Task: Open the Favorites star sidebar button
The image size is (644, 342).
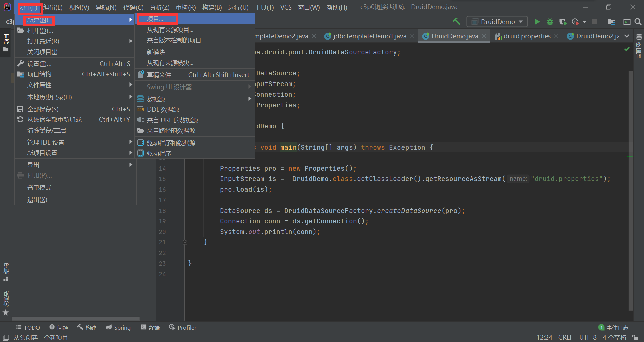Action: [x=6, y=303]
